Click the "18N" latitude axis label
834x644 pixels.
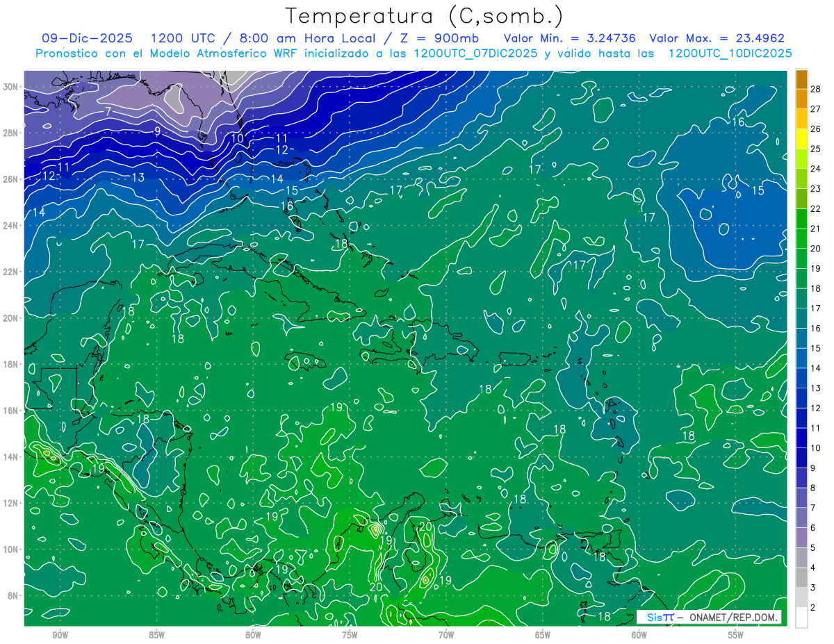12,364
